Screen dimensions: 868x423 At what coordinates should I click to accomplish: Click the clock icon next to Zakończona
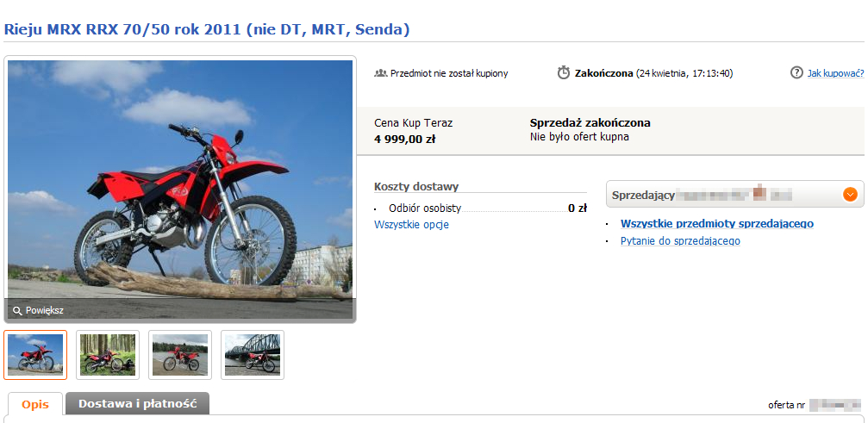(564, 72)
